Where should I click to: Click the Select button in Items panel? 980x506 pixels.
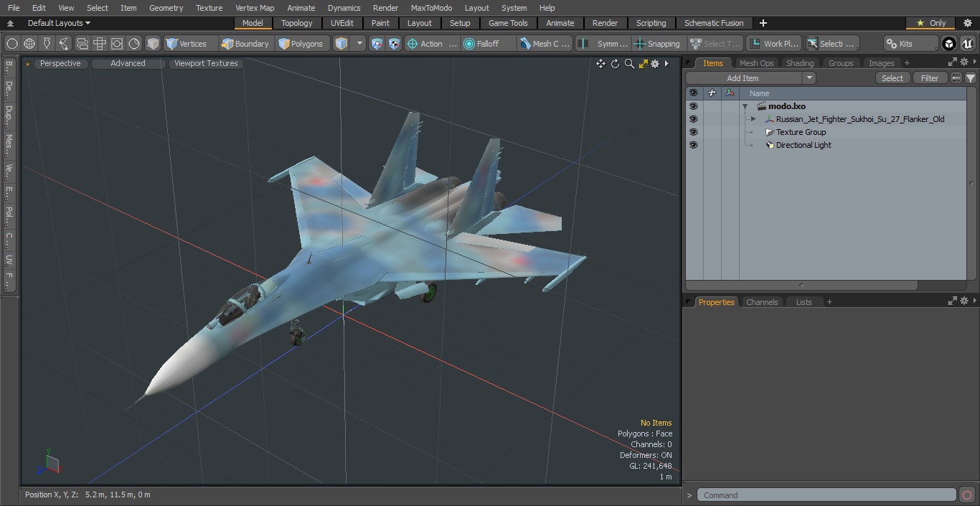(x=892, y=78)
